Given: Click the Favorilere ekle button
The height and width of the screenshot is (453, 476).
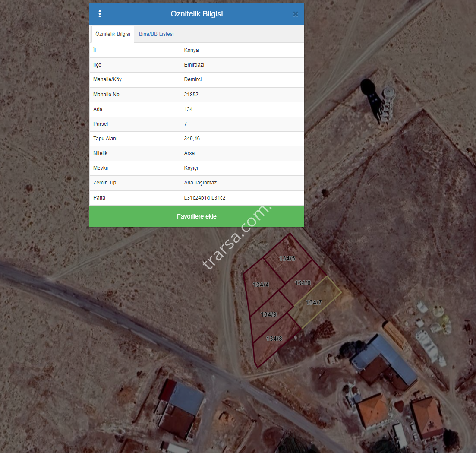Looking at the screenshot, I should click(x=197, y=216).
